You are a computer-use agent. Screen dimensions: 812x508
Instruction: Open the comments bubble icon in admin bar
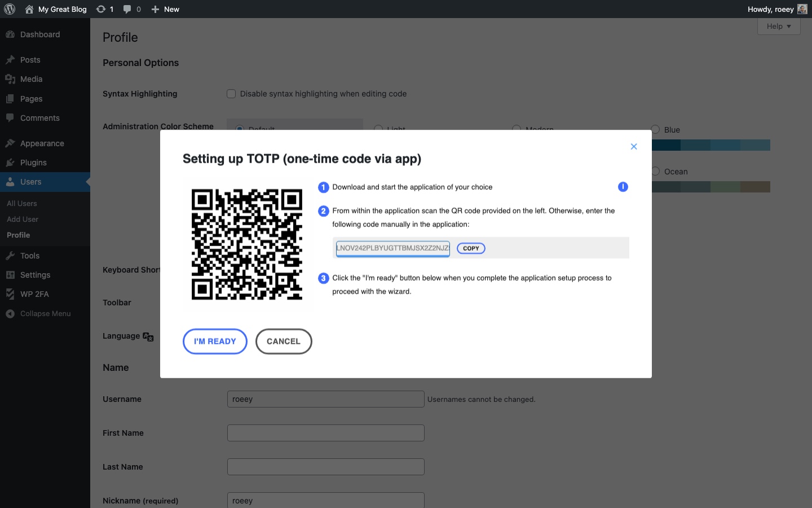coord(127,9)
